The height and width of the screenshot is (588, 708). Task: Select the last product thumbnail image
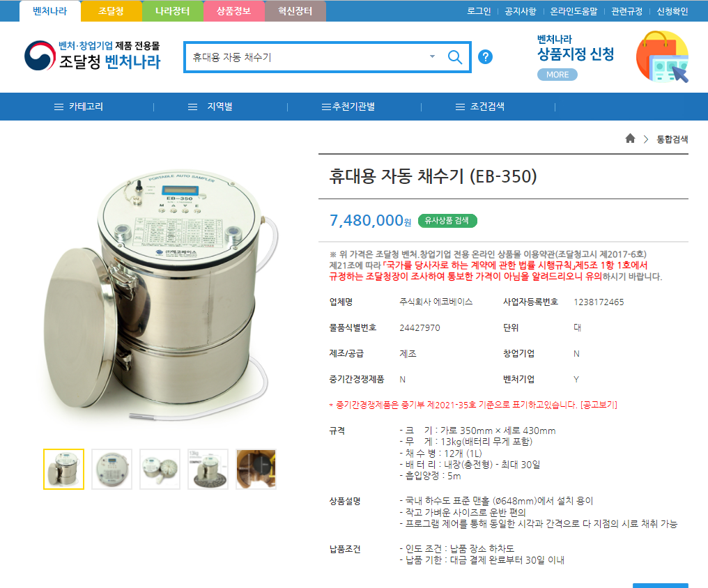tap(256, 470)
